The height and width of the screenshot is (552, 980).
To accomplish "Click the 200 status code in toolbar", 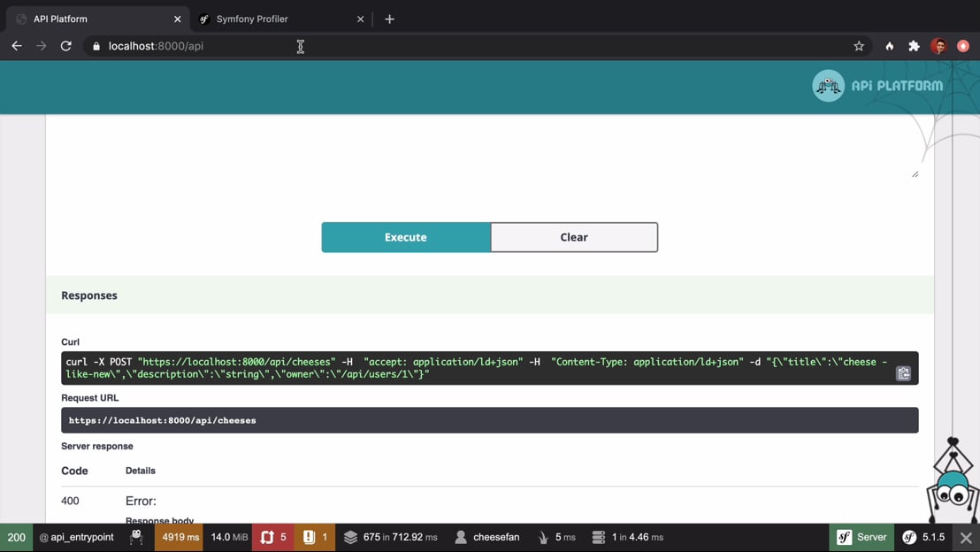I will click(x=16, y=537).
